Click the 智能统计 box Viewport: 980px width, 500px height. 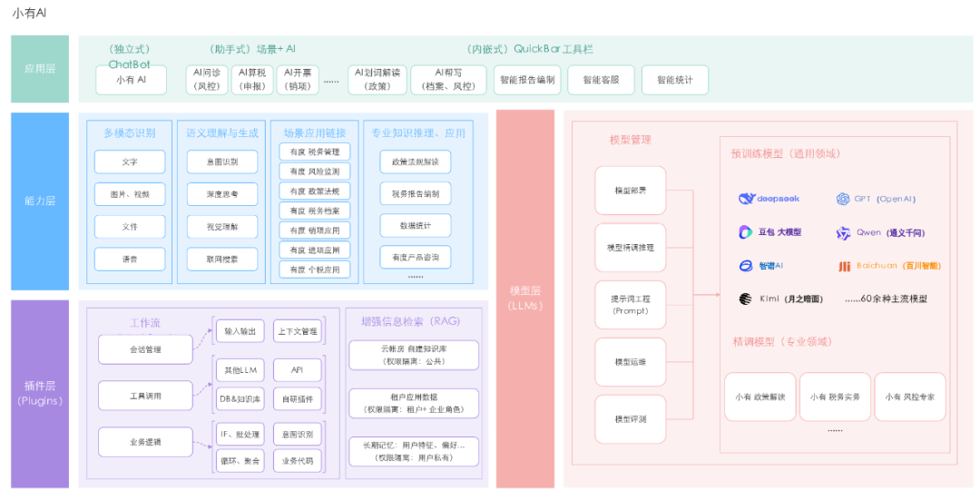click(675, 80)
